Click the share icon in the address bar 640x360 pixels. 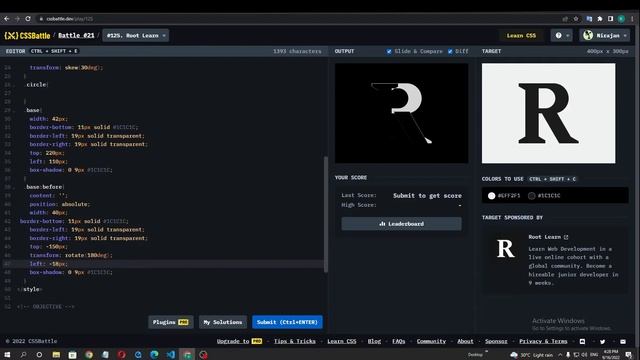(565, 19)
